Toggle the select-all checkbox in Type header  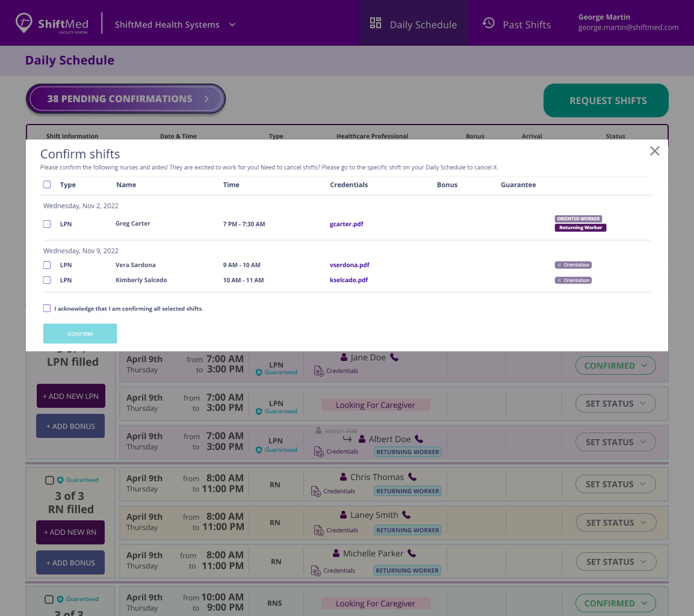47,185
